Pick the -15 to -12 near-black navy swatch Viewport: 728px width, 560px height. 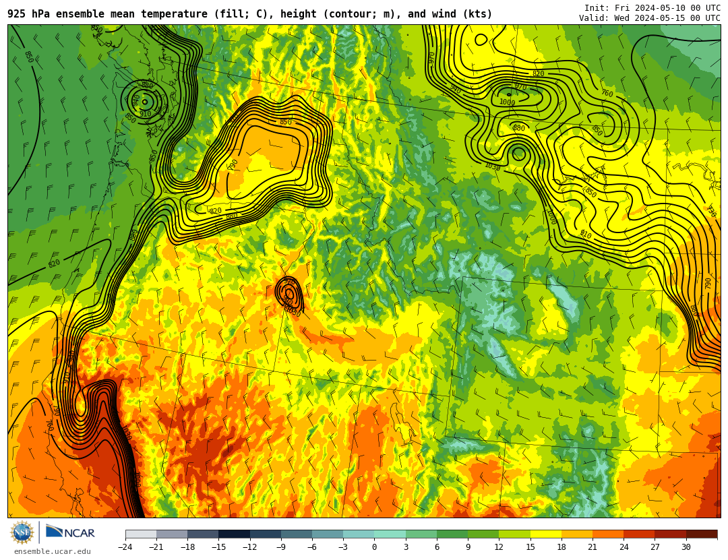click(x=235, y=534)
